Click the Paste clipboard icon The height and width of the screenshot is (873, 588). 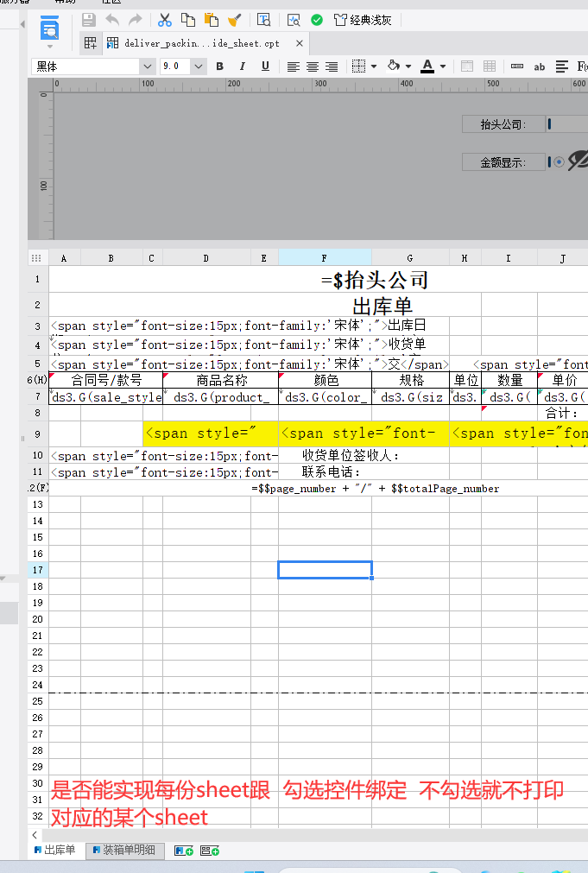click(x=212, y=20)
